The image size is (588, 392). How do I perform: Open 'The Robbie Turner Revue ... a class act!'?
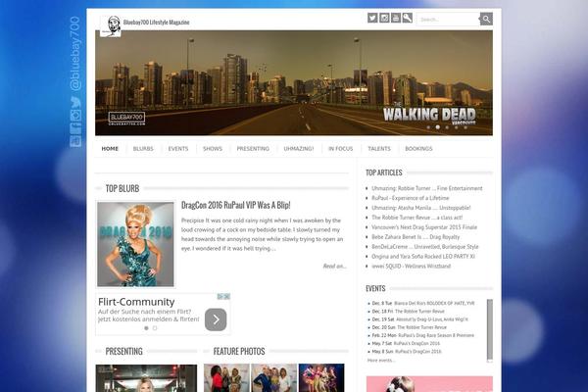[417, 218]
